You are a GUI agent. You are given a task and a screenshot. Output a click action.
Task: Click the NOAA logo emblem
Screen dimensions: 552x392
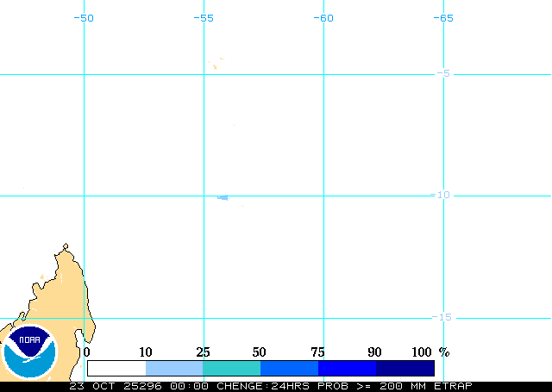point(28,351)
